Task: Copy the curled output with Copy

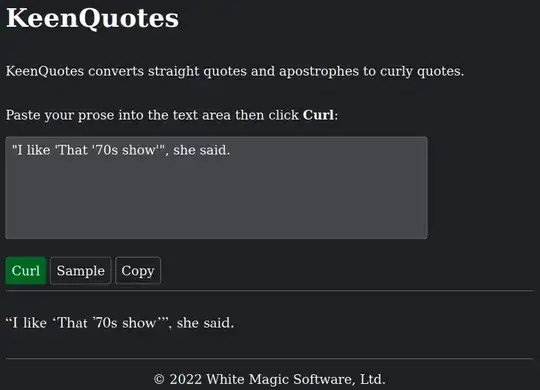Action: pyautogui.click(x=138, y=270)
